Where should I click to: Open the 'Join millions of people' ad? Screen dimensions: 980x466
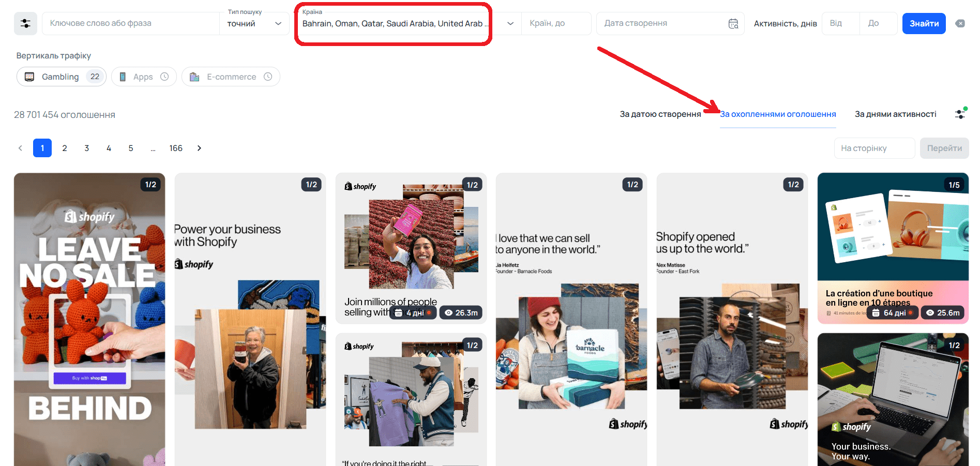click(411, 248)
